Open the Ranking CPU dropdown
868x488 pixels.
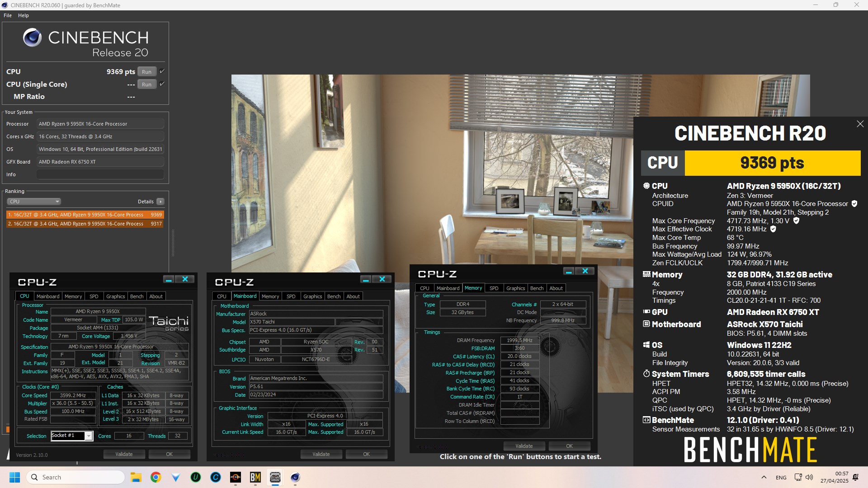[34, 202]
